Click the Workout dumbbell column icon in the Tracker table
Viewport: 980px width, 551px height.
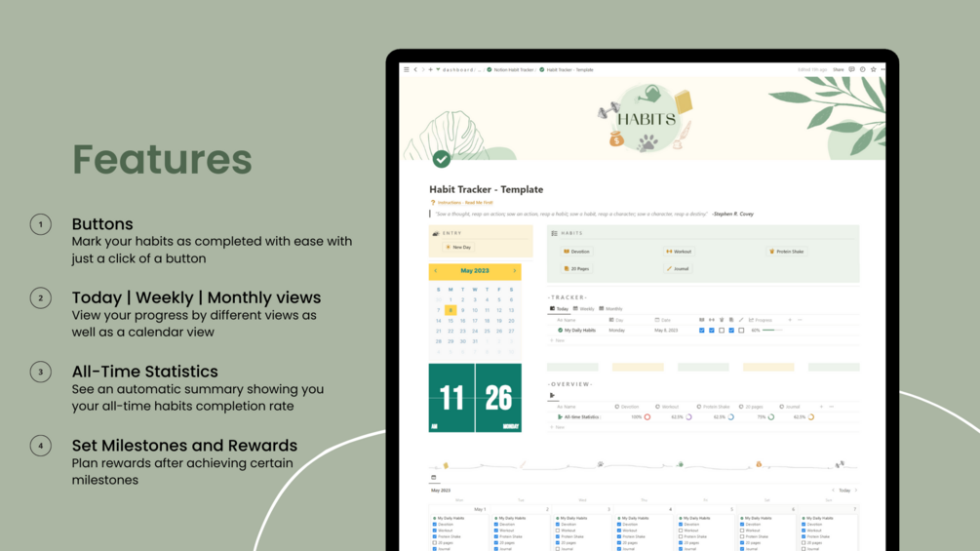pyautogui.click(x=711, y=320)
